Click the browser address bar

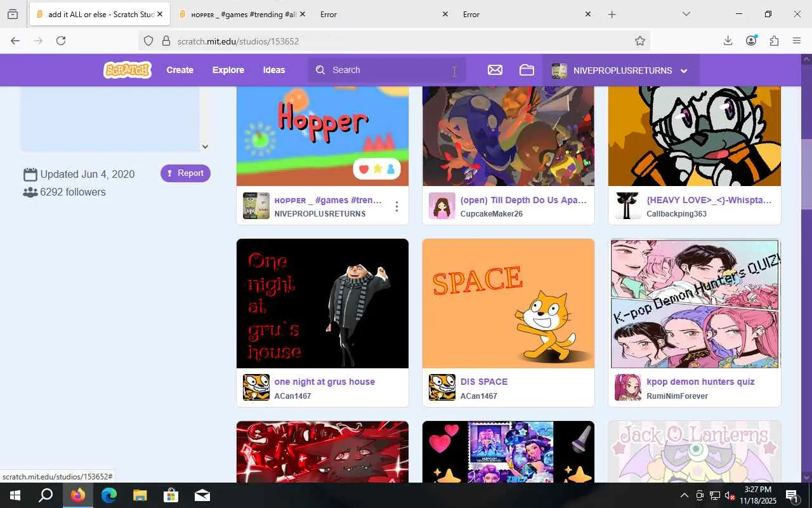(x=393, y=41)
